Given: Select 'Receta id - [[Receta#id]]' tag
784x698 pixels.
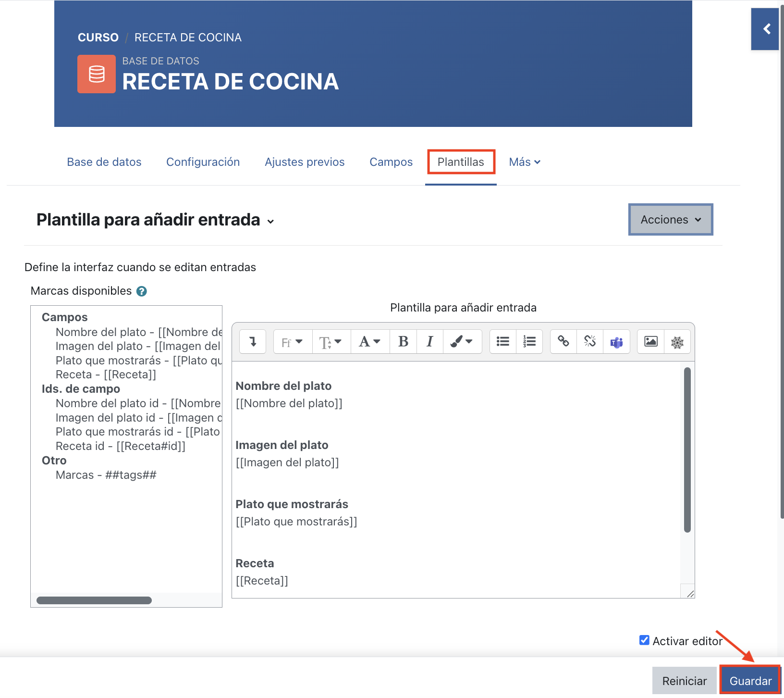Looking at the screenshot, I should [121, 446].
